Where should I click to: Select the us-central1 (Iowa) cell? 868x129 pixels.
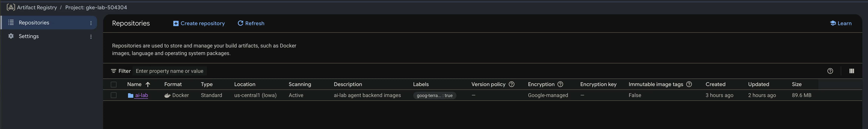click(255, 95)
